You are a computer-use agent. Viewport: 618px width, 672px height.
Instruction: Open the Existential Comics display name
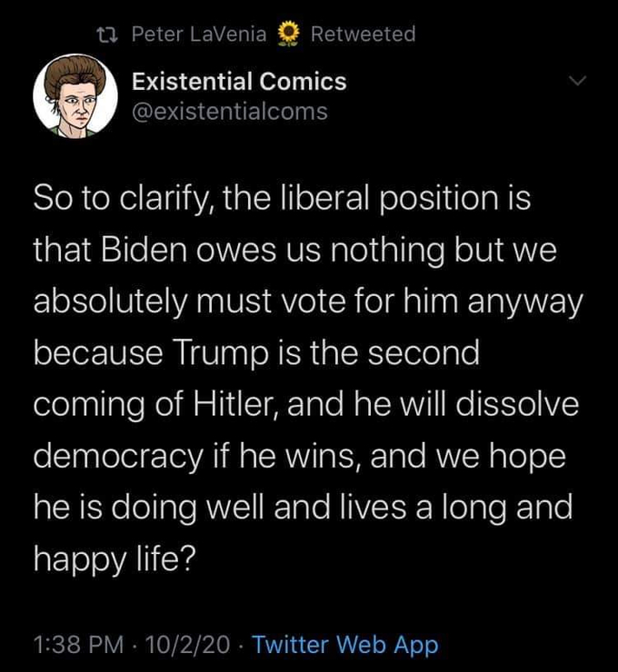[x=239, y=82]
